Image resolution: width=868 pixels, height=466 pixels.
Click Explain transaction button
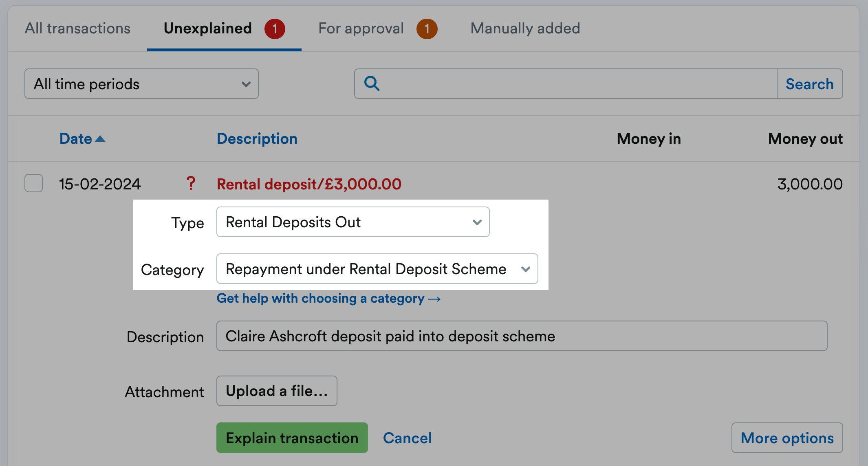(292, 438)
